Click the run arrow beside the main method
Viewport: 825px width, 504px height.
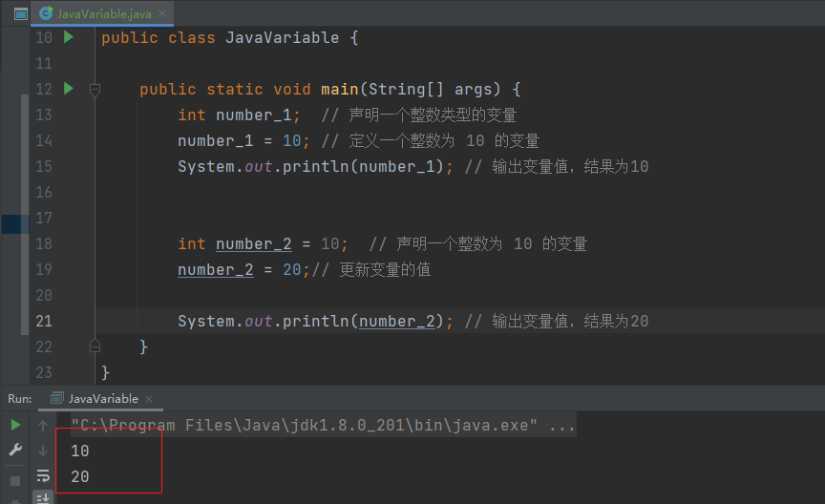click(68, 89)
